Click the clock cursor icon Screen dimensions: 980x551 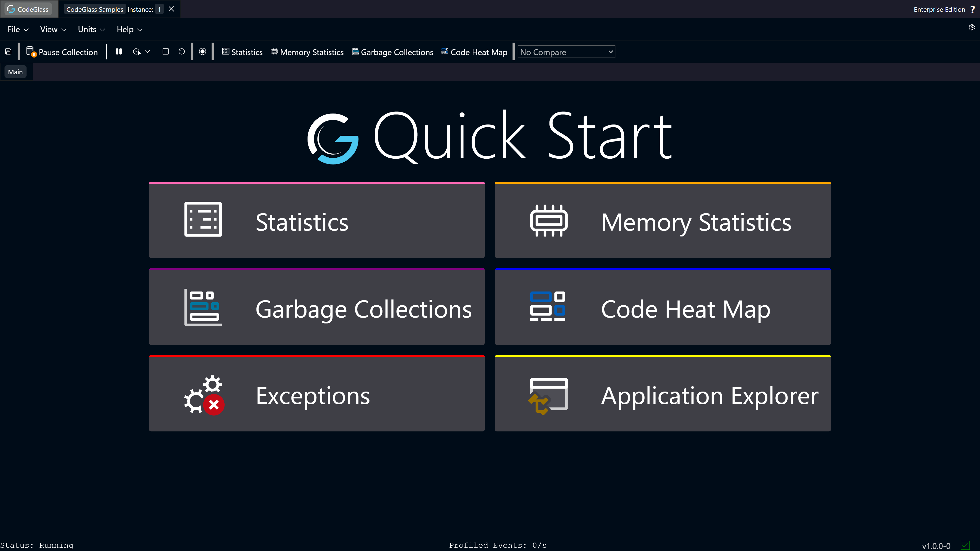pos(137,51)
